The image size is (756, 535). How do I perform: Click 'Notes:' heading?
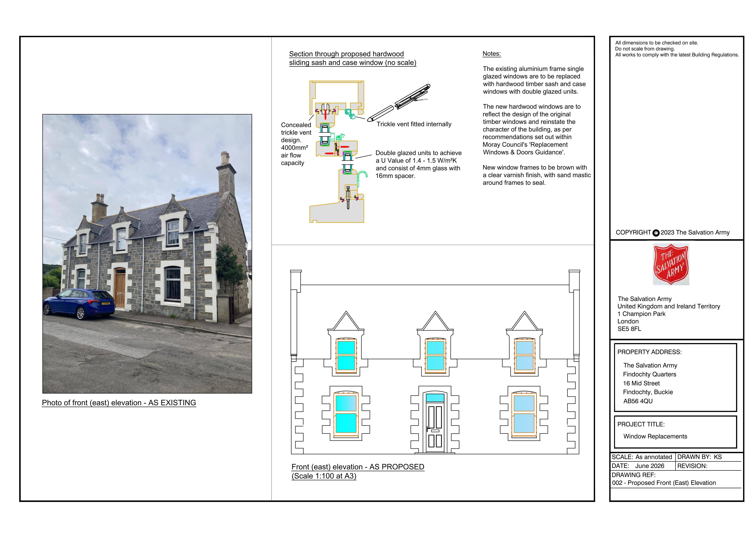coord(492,54)
